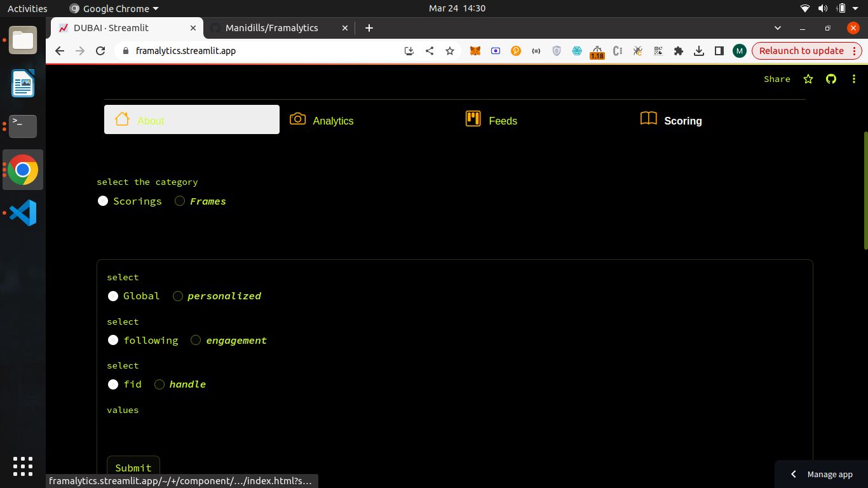Open the Activities overview
Image resolution: width=868 pixels, height=488 pixels.
(27, 8)
